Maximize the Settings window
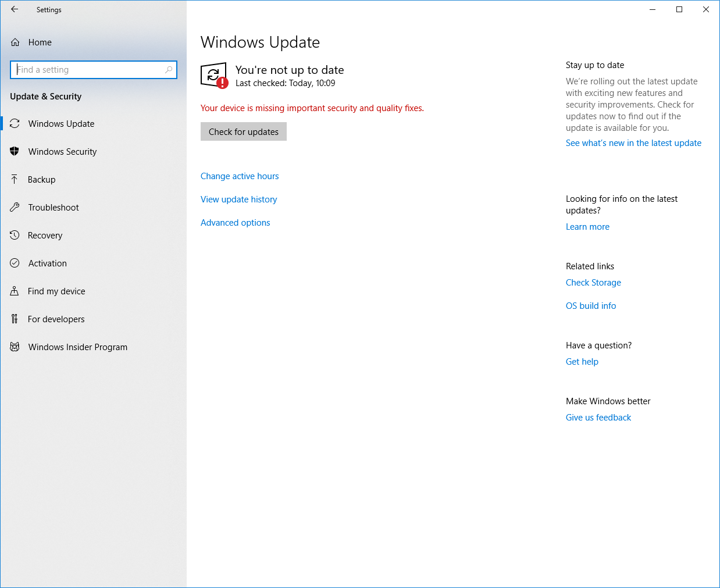 coord(679,9)
